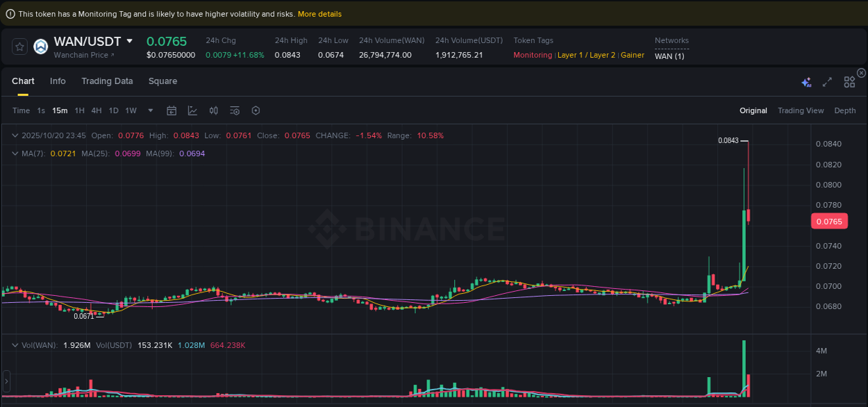
Task: Open the Wanchain Price link
Action: pyautogui.click(x=82, y=55)
